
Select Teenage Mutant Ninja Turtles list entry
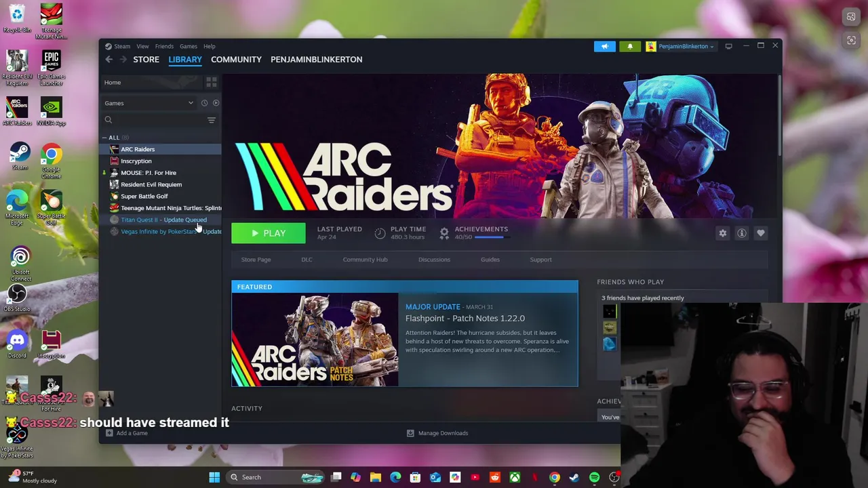pos(160,208)
